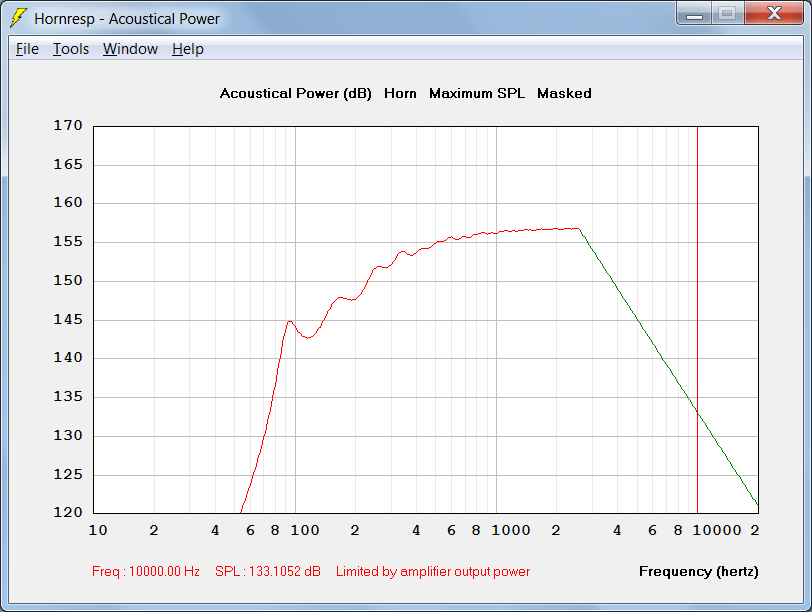
Task: Open the Window menu
Action: pyautogui.click(x=130, y=49)
